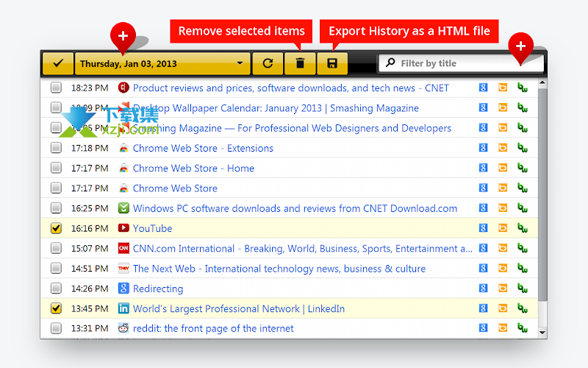Viewport: 588px width, 368px height.
Task: Click Bing icon in Smashing Magazine Web Designers row
Action: [x=503, y=127]
